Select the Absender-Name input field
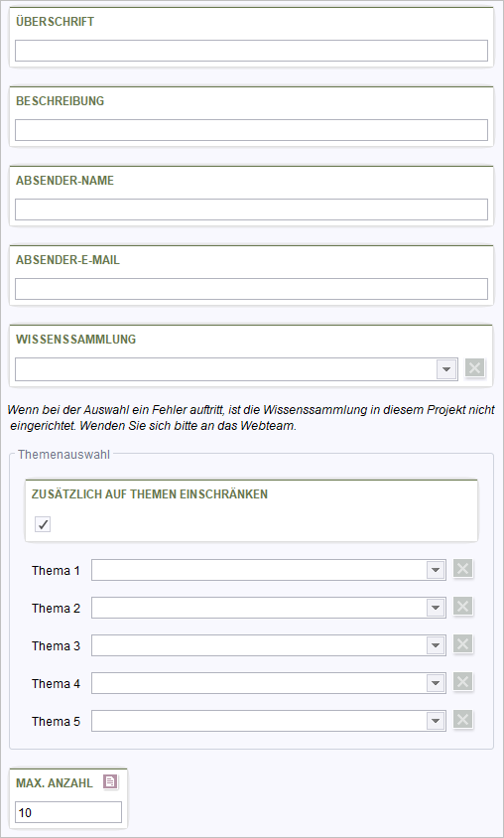The height and width of the screenshot is (838, 504). (x=251, y=209)
